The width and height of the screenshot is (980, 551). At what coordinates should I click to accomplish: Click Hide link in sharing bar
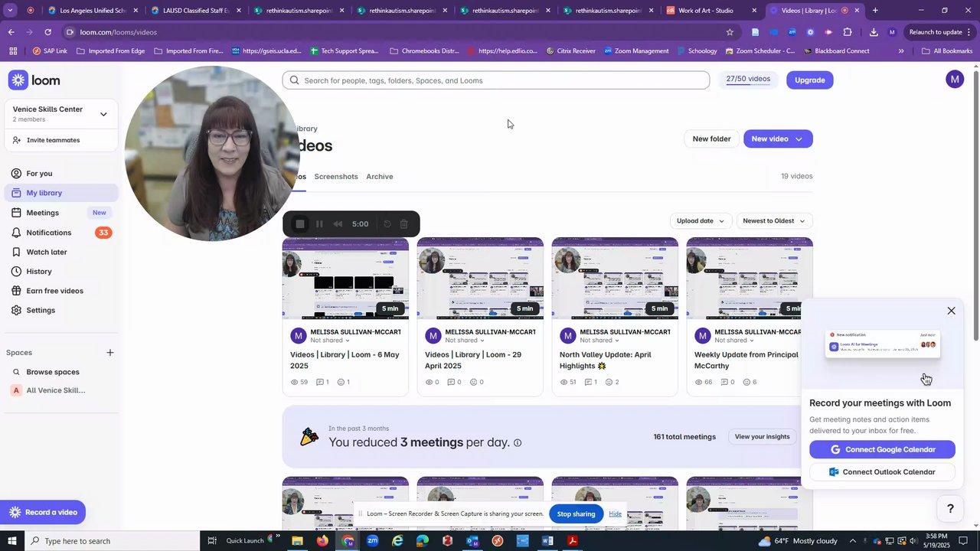coord(615,514)
